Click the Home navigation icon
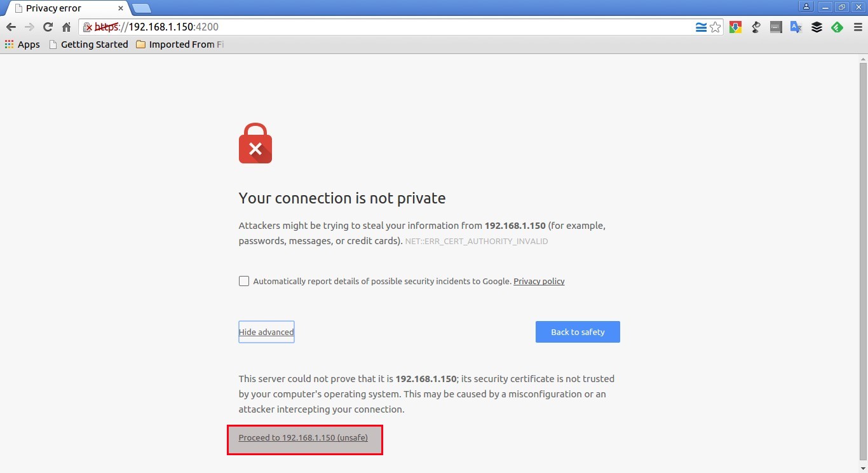 pos(66,27)
